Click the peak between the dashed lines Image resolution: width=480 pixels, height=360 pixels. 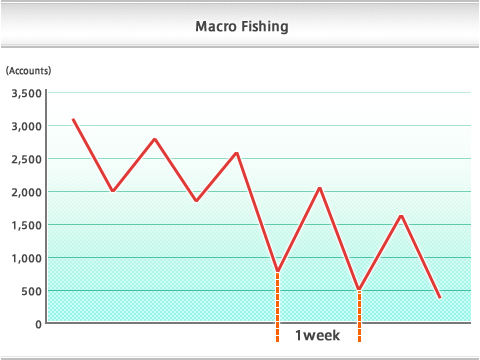pos(319,188)
